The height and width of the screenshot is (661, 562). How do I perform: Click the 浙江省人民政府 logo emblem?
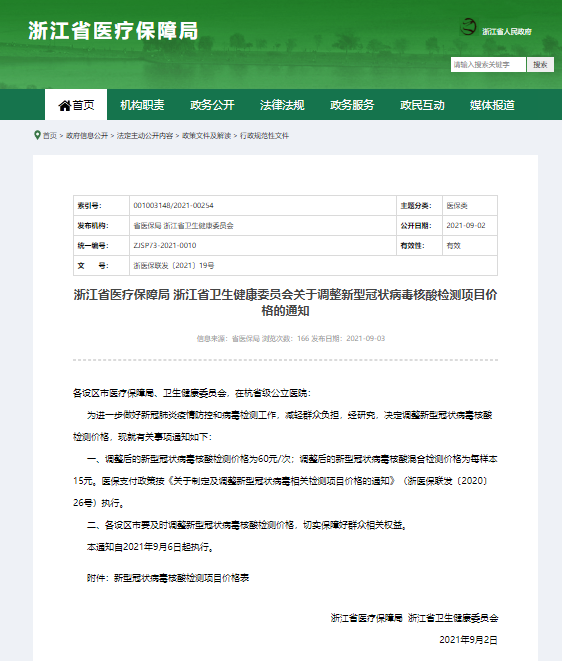coord(468,27)
